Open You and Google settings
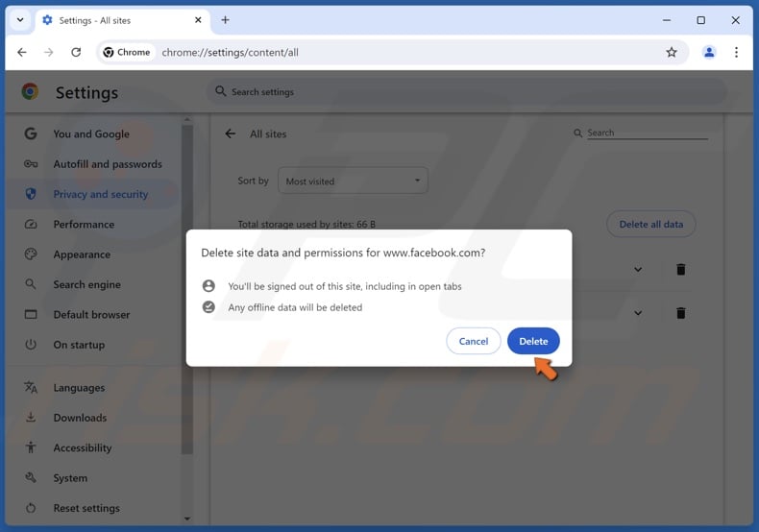This screenshot has height=532, width=759. (x=91, y=134)
